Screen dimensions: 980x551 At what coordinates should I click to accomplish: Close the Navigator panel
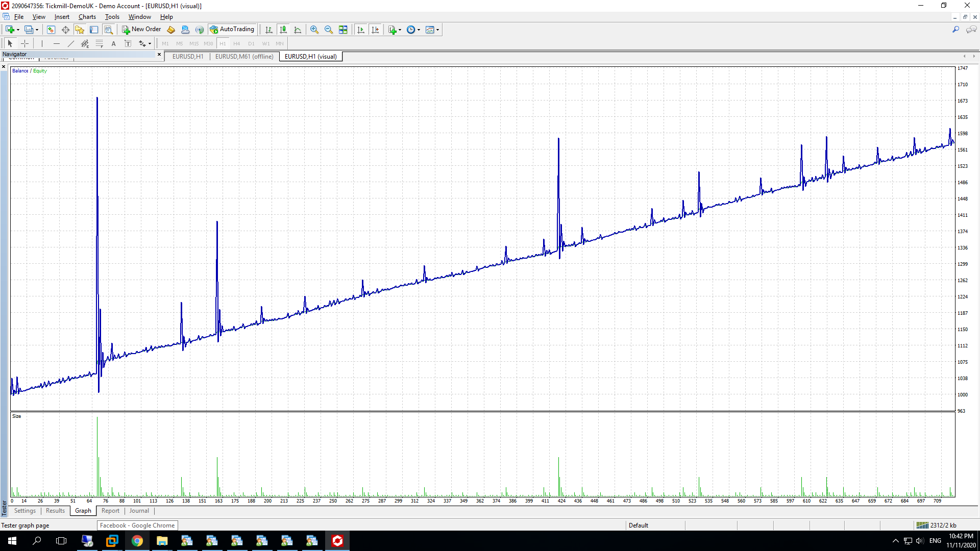(x=159, y=54)
